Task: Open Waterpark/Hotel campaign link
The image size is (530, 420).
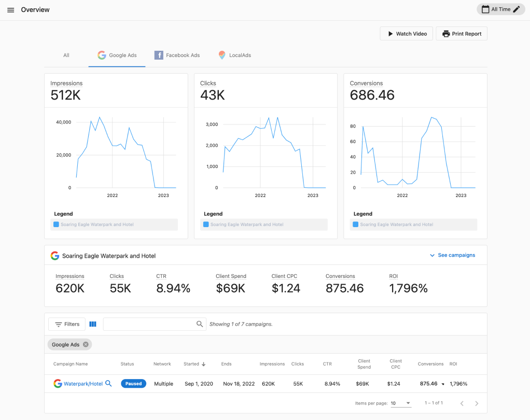Action: [83, 383]
